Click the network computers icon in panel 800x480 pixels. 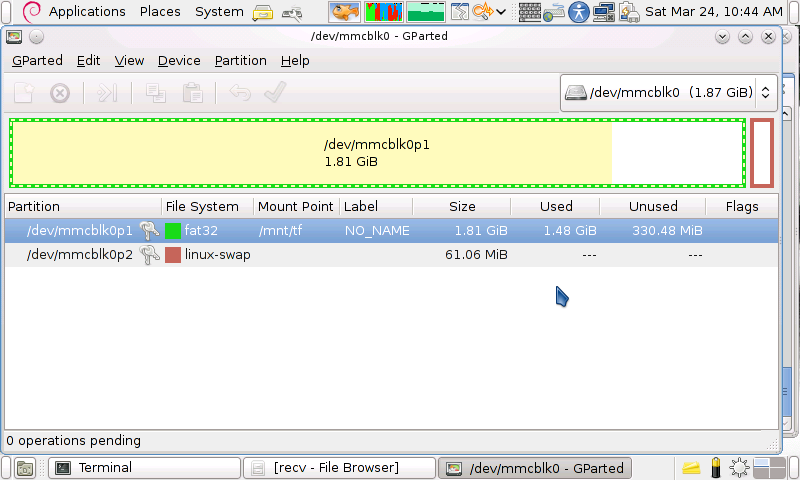click(x=604, y=11)
